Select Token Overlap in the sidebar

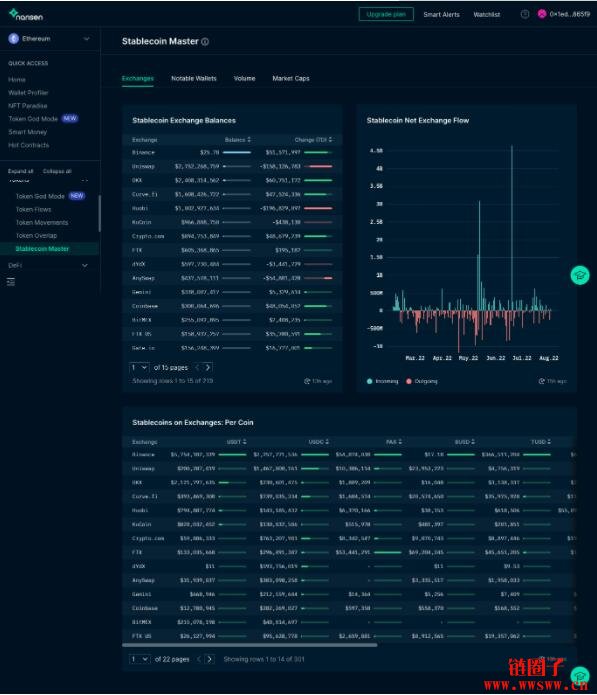pyautogui.click(x=36, y=235)
